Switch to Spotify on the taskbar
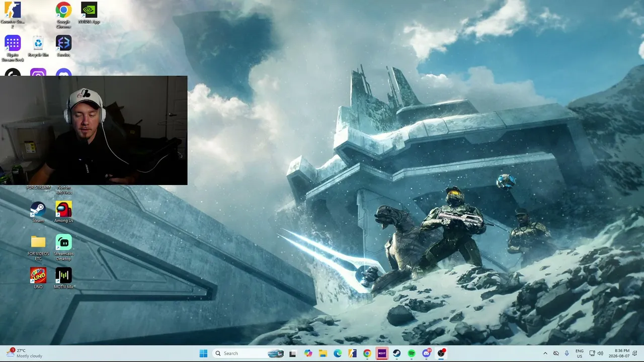This screenshot has height=362, width=644. 412,353
